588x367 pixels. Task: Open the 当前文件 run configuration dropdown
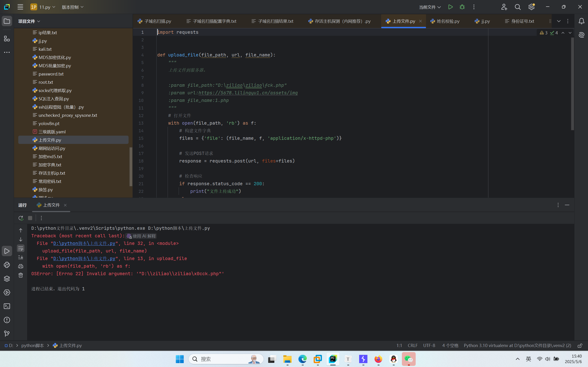[430, 7]
